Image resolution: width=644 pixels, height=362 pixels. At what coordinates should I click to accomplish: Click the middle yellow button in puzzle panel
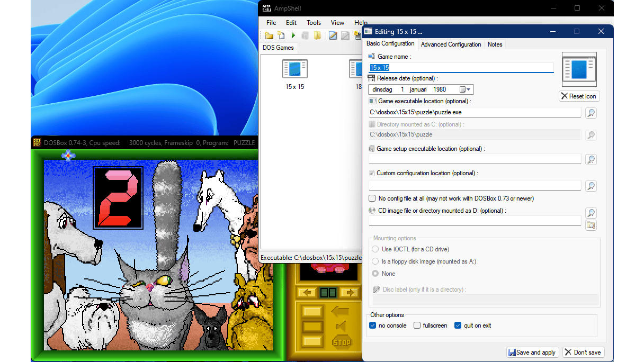tap(312, 327)
